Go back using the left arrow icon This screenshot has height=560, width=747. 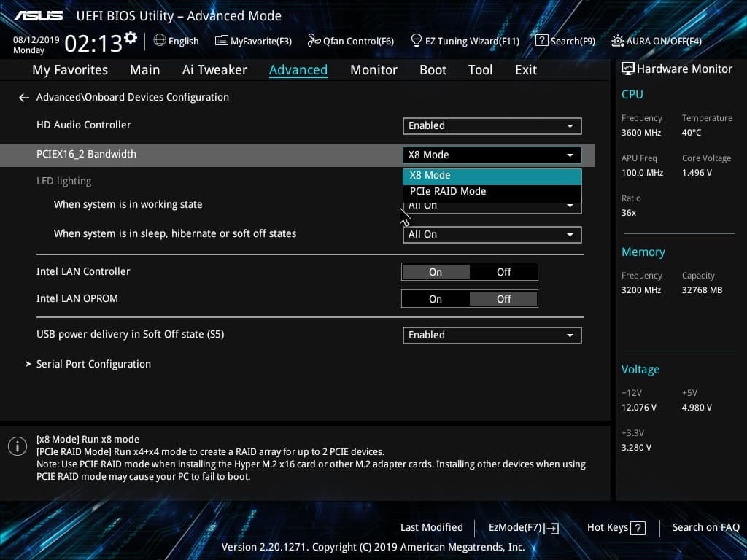tap(24, 98)
